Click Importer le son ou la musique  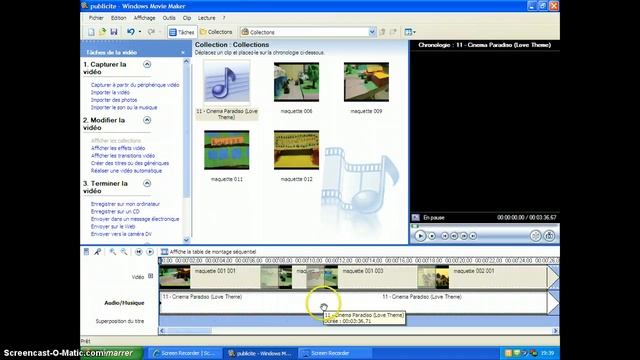coord(124,108)
